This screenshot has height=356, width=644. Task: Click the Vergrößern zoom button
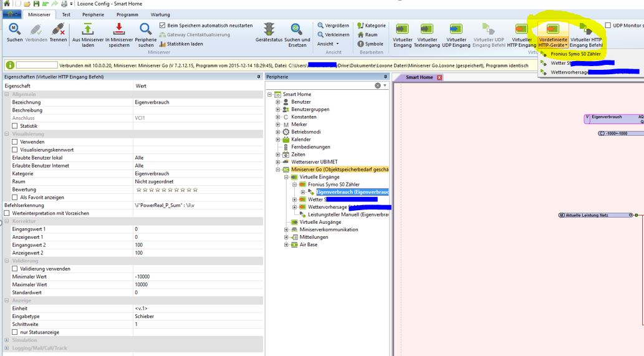click(x=334, y=26)
